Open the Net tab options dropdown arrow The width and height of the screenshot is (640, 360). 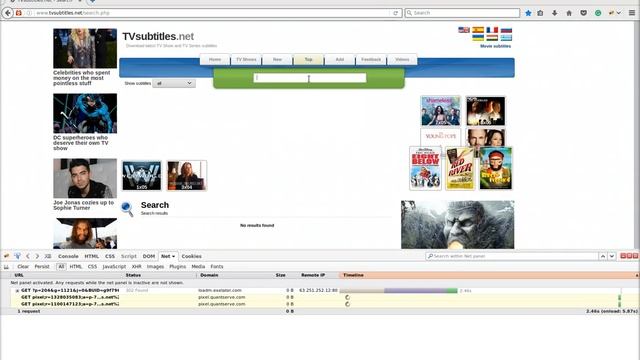pos(173,256)
